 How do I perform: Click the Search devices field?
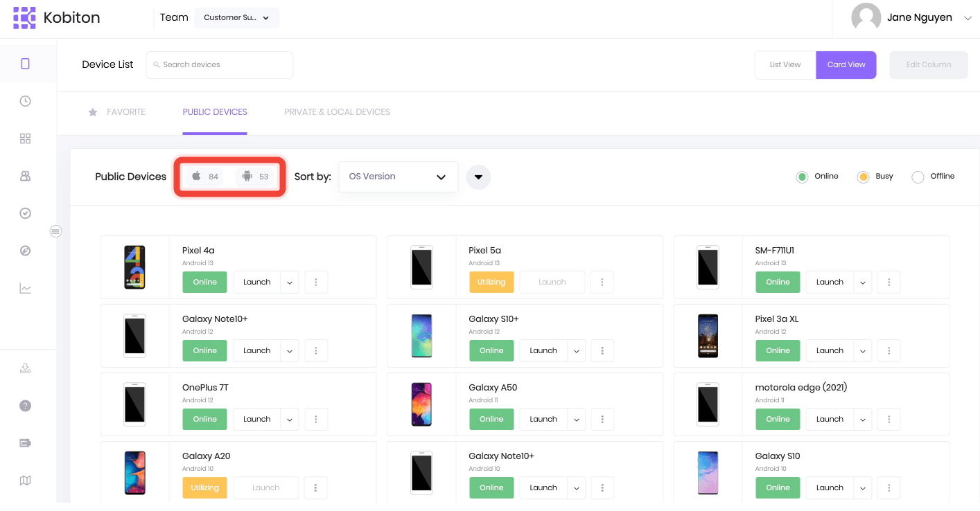[220, 64]
